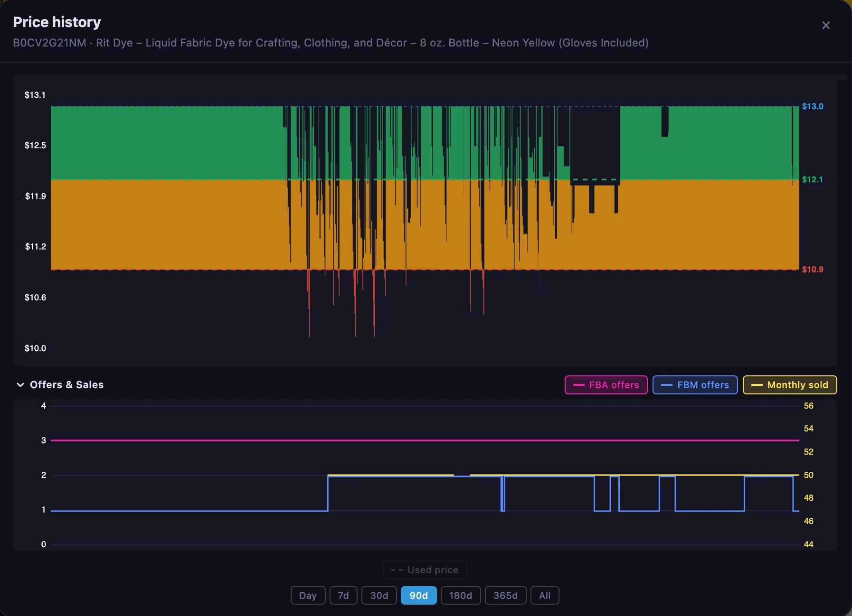
Task: Show the 365d price history
Action: (505, 596)
